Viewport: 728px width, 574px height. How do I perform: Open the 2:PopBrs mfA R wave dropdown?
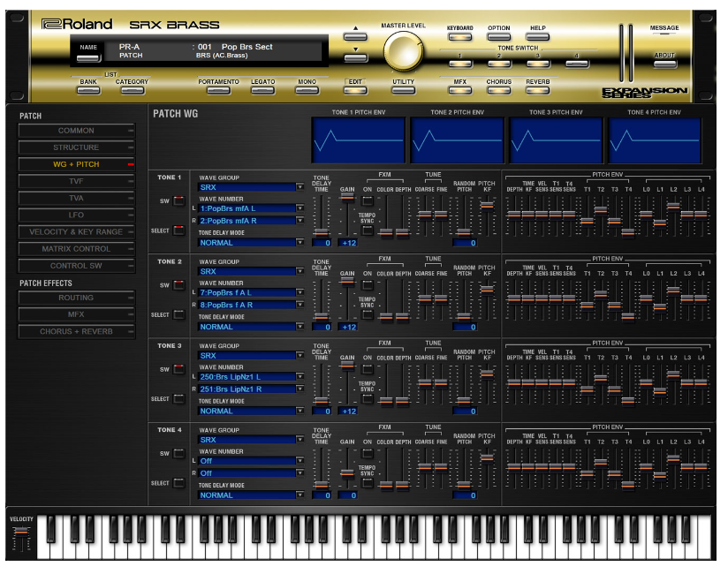(x=251, y=221)
